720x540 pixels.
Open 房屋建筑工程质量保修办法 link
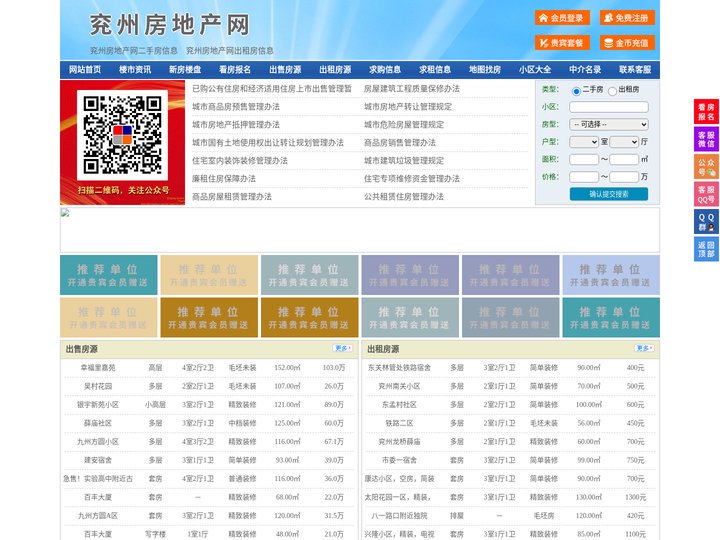point(412,89)
